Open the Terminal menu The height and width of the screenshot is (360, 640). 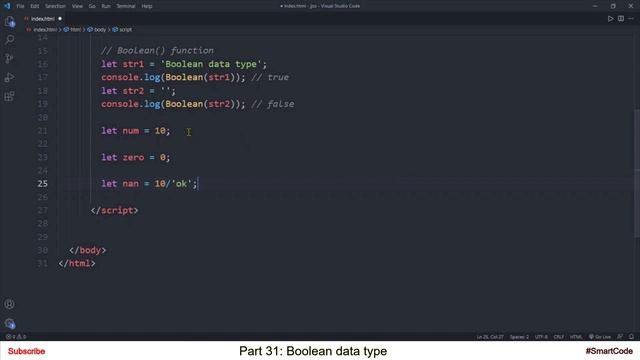point(126,6)
